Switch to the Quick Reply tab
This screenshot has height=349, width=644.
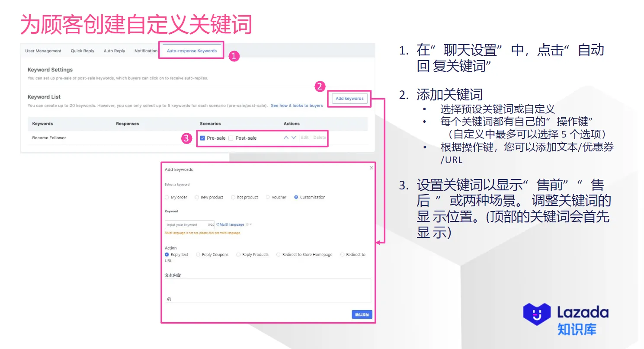pyautogui.click(x=82, y=51)
